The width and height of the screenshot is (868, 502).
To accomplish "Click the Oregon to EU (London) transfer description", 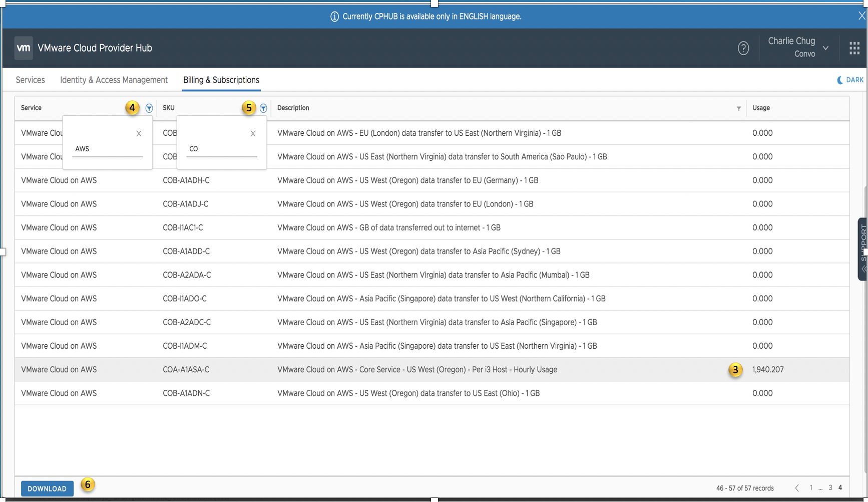I will point(405,204).
